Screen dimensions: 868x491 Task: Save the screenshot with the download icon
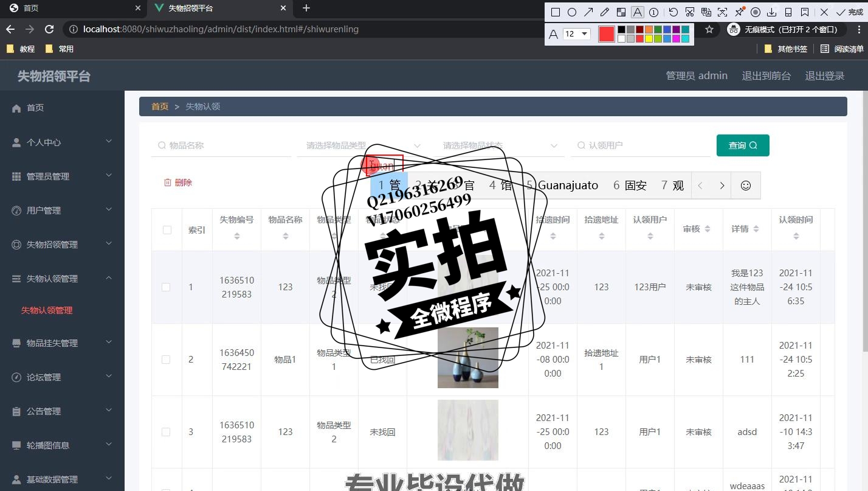click(772, 12)
